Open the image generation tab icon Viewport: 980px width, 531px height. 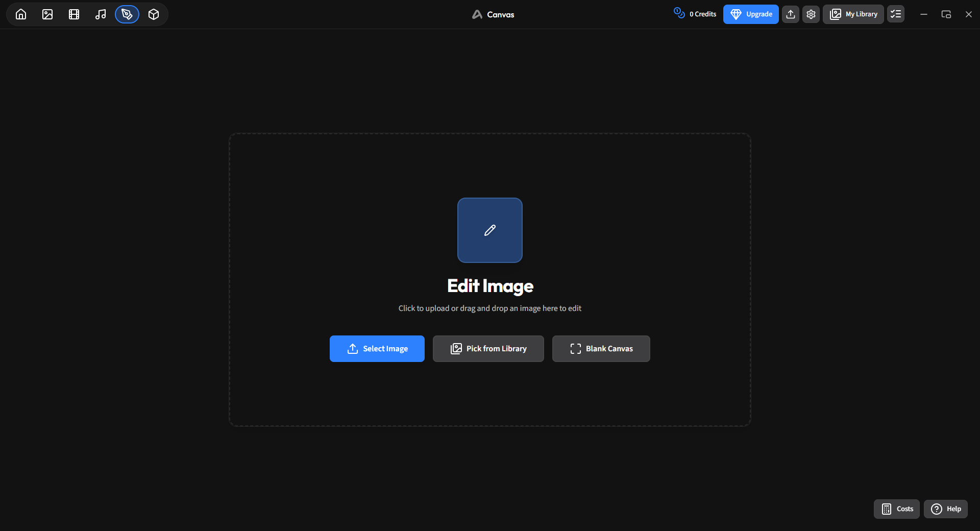click(47, 14)
